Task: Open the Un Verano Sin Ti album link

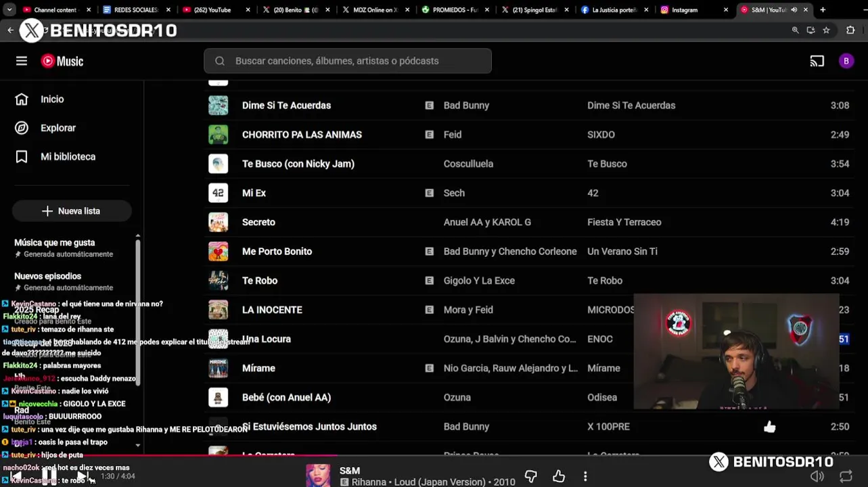Action: pos(622,251)
